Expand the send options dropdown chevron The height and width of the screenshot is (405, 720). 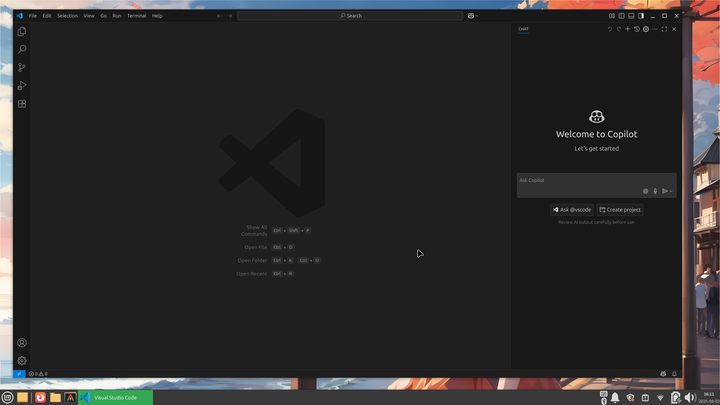tap(671, 191)
